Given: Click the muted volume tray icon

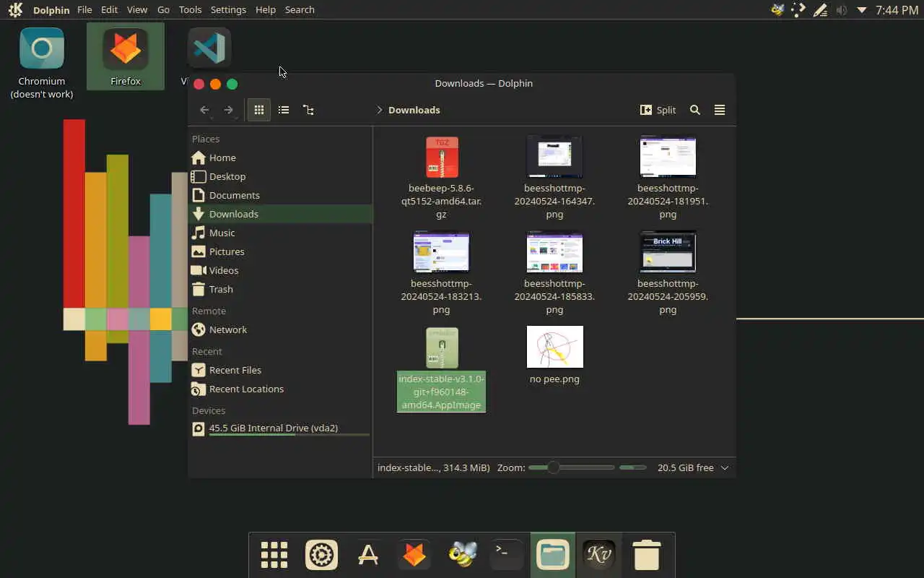Looking at the screenshot, I should (x=841, y=10).
